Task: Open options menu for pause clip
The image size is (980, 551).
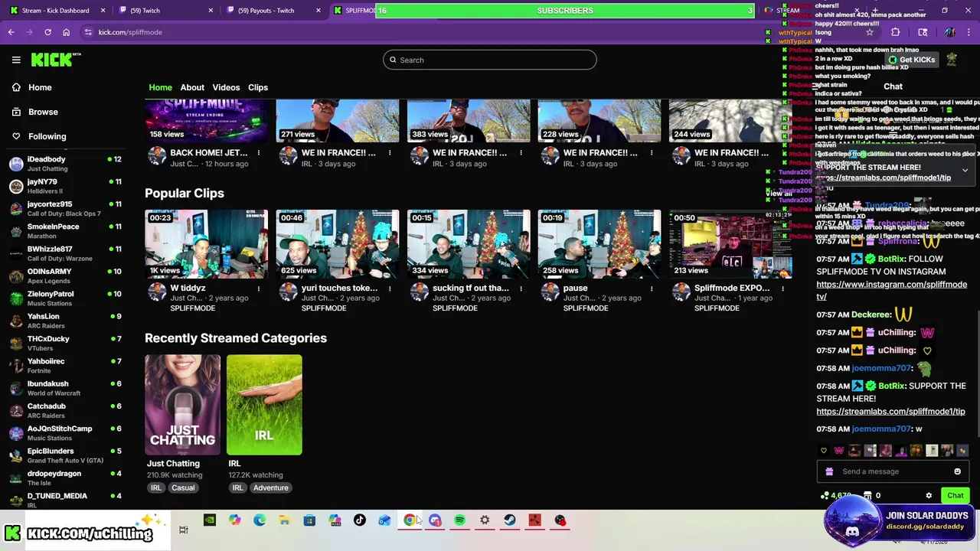Action: [x=652, y=289]
